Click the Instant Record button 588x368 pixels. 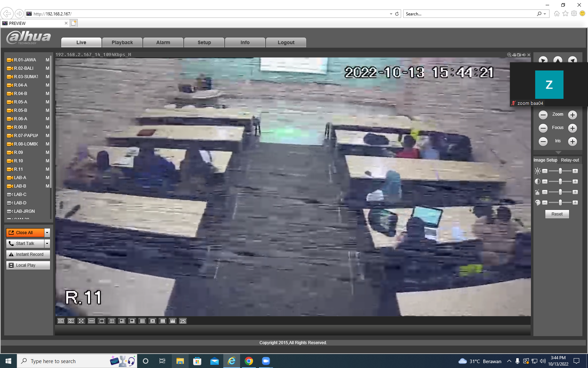pos(28,254)
